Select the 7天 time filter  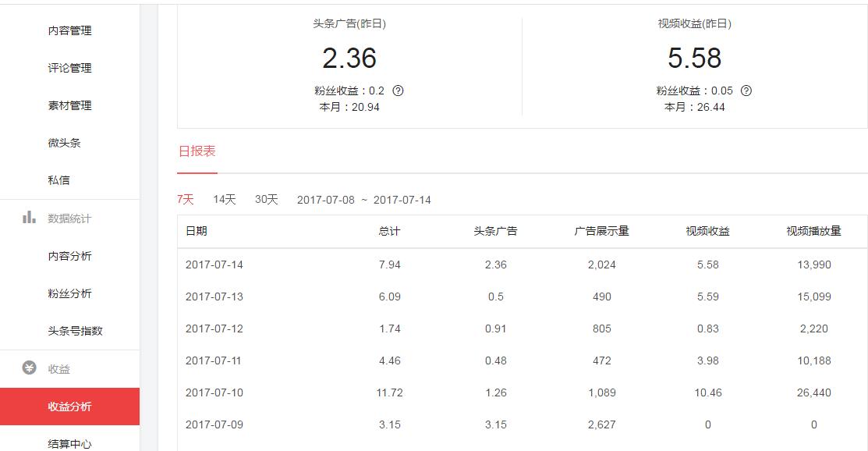pyautogui.click(x=185, y=200)
